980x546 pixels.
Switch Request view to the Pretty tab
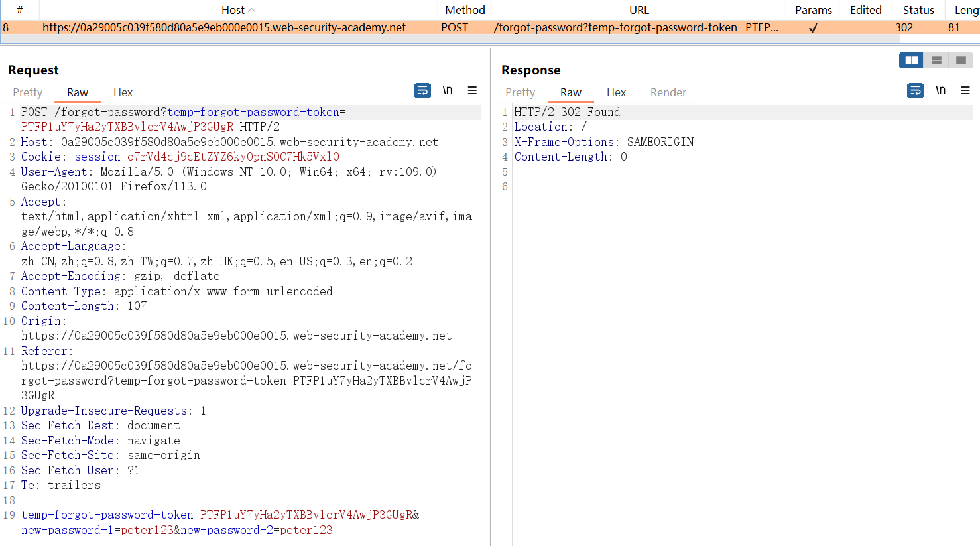point(28,92)
